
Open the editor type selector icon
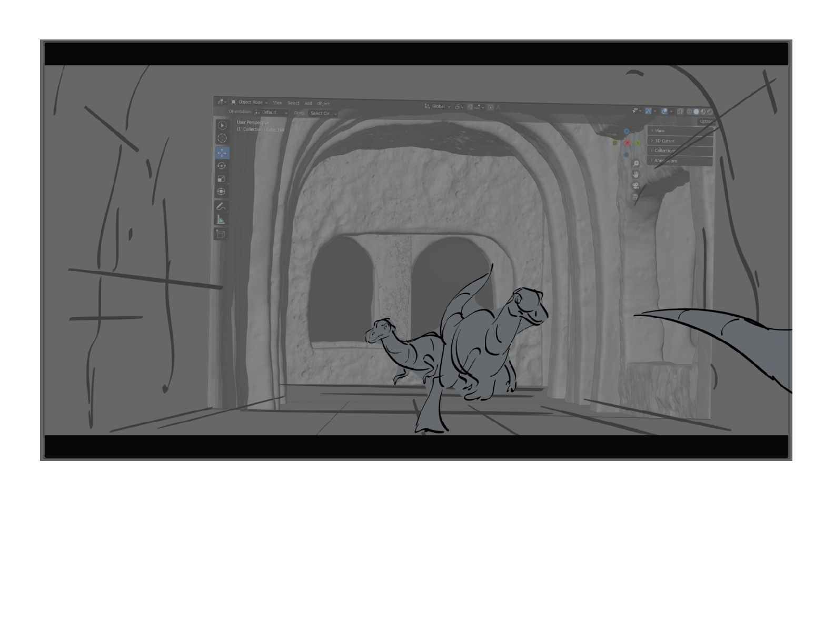point(222,102)
